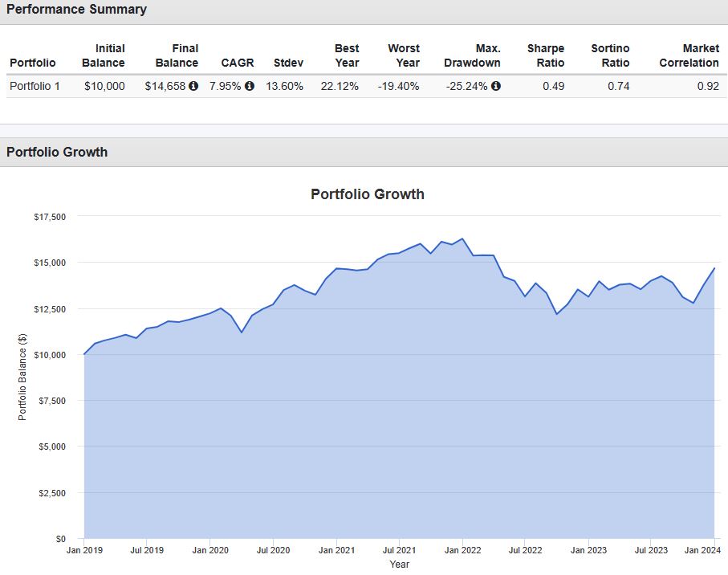
Task: Click the $17,500 label on y-axis
Action: 50,217
